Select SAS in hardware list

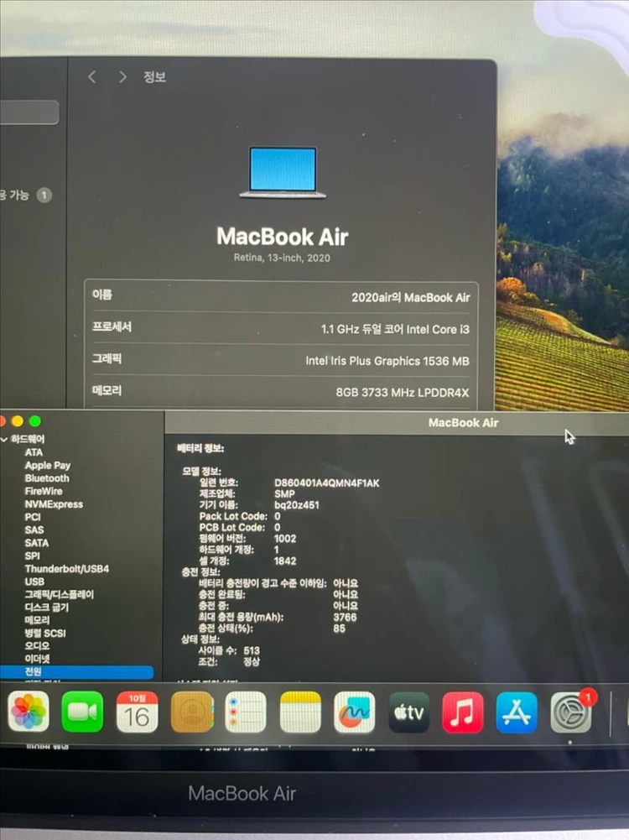pos(34,530)
